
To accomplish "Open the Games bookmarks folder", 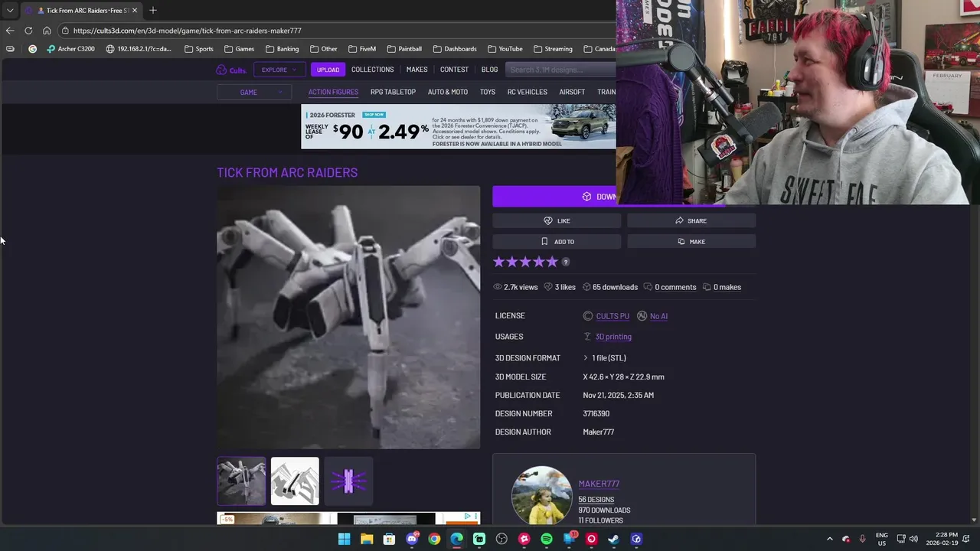I will click(x=239, y=49).
